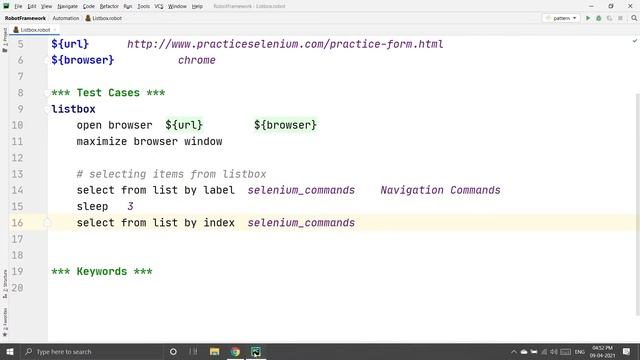The height and width of the screenshot is (360, 640).
Task: Open Cortana circle icon on taskbar
Action: point(173,351)
